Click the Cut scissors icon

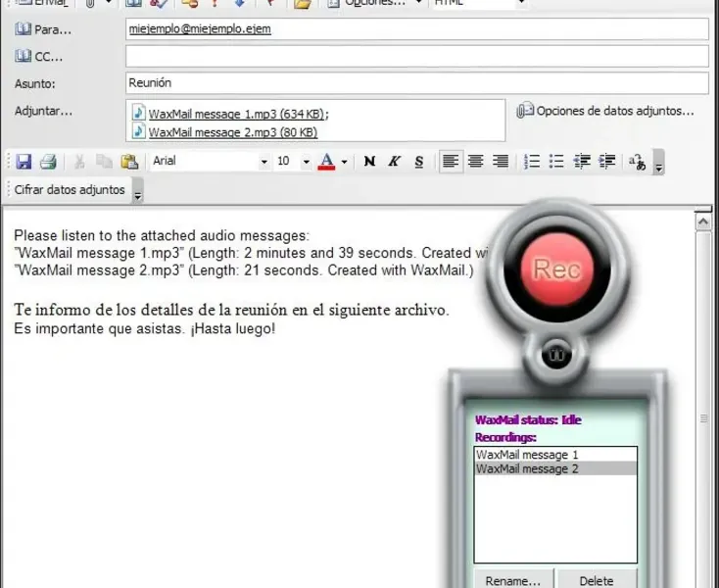point(79,162)
